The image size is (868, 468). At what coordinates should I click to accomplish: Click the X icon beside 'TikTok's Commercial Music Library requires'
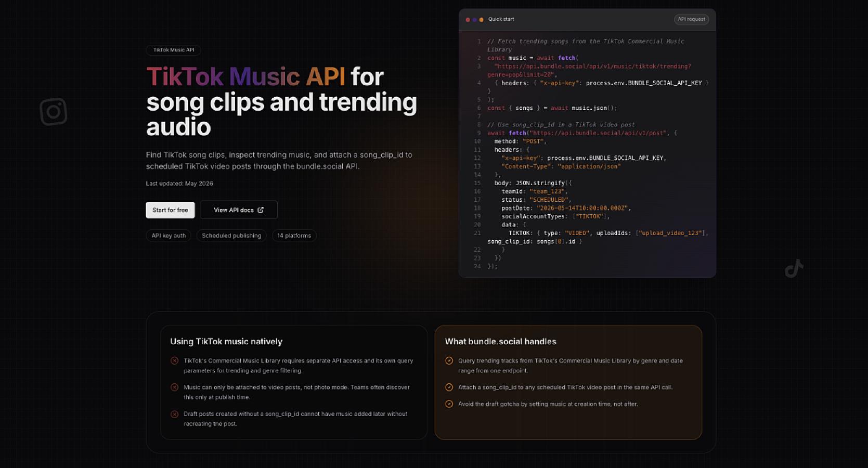[174, 361]
